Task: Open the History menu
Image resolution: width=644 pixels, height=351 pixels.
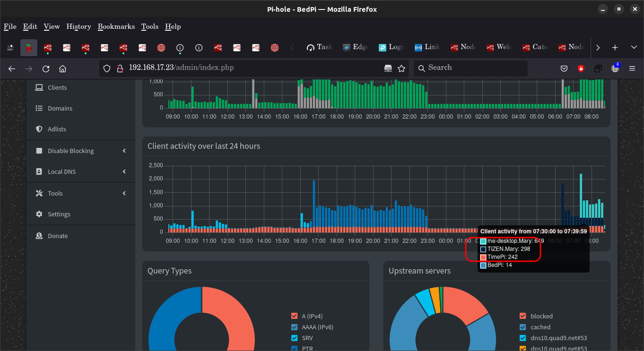Action: tap(78, 26)
